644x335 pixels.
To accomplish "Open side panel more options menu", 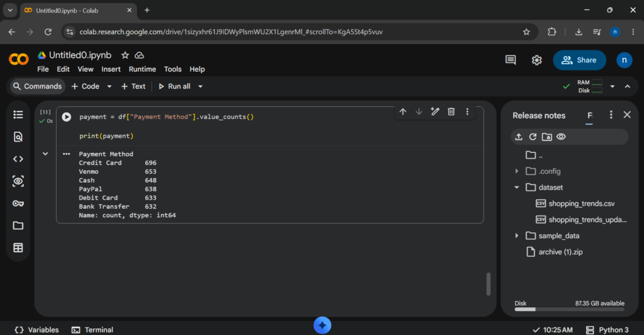I will 611,115.
